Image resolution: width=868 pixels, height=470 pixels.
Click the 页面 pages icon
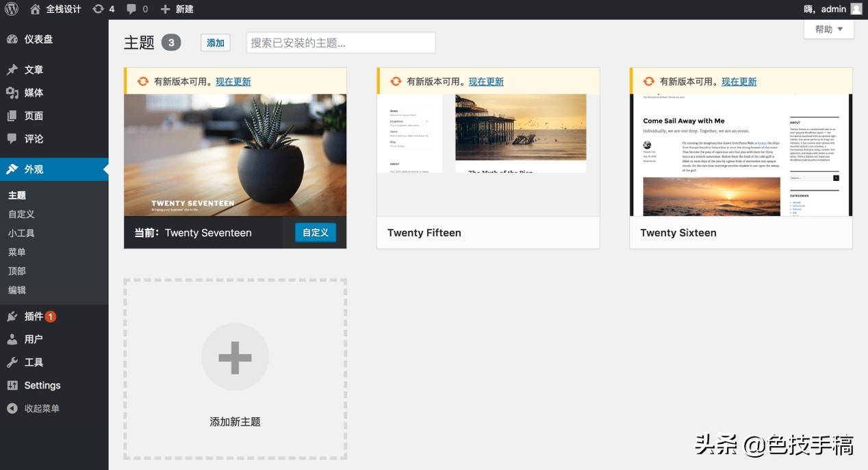click(12, 116)
